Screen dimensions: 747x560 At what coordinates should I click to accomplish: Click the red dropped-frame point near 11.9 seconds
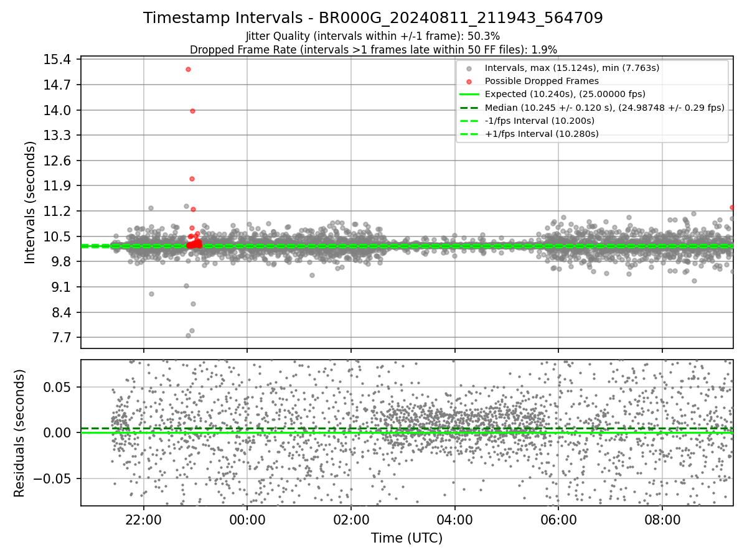[x=192, y=179]
